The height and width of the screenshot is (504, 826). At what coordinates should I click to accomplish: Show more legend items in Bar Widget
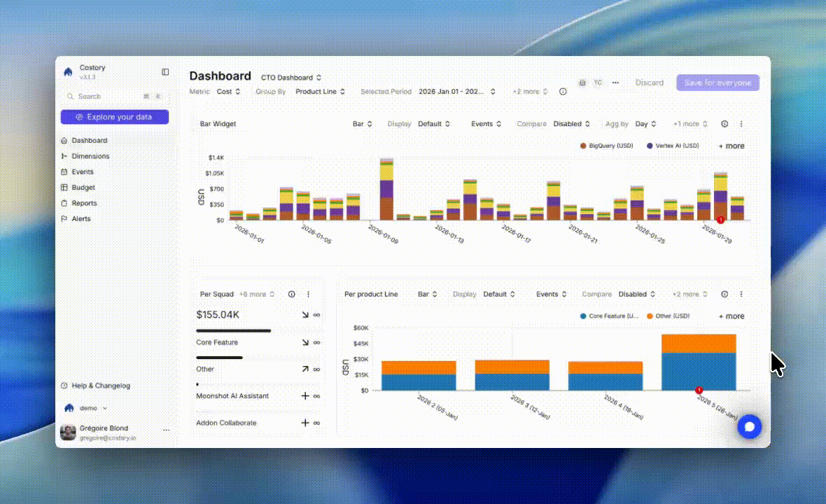point(731,146)
